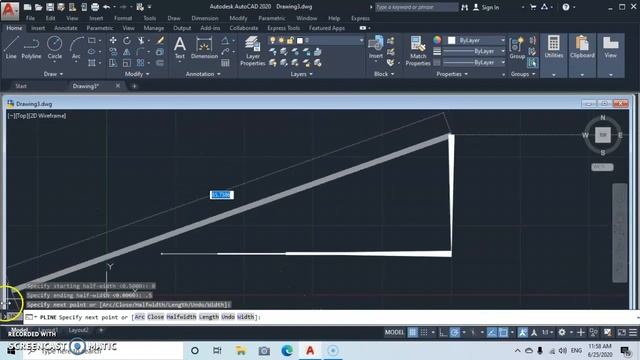The width and height of the screenshot is (640, 360).
Task: Click the Insert block icon
Action: pos(376,48)
